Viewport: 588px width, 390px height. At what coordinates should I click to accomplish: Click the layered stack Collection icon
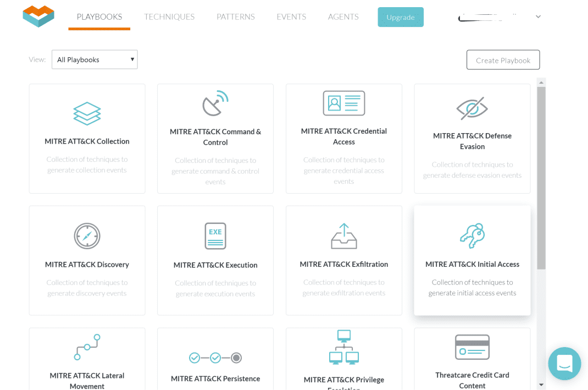pos(87,113)
